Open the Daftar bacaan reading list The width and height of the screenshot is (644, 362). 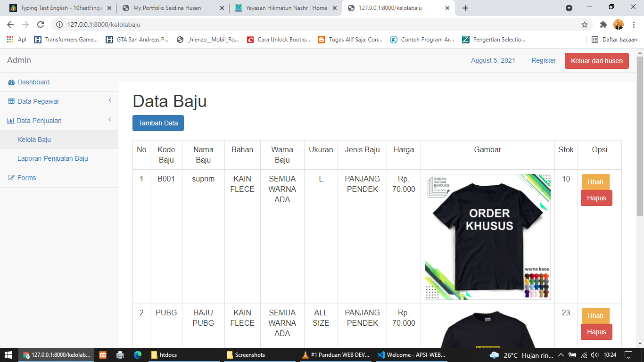pos(614,40)
